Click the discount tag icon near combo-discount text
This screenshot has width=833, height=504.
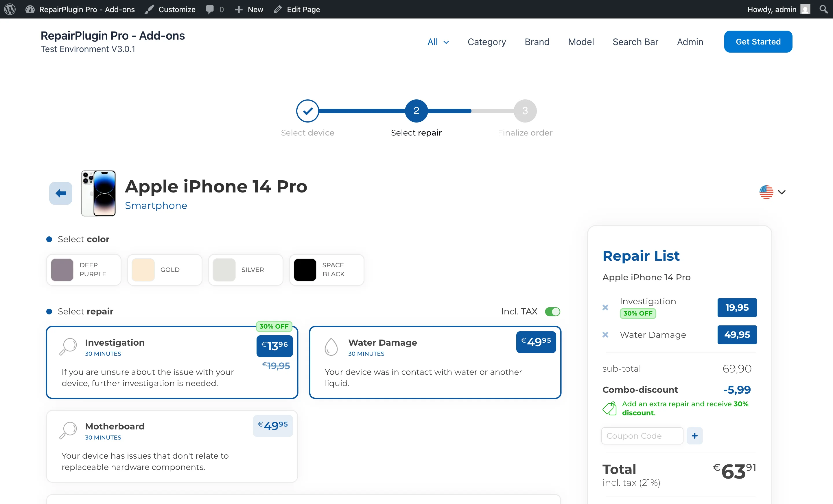(610, 408)
